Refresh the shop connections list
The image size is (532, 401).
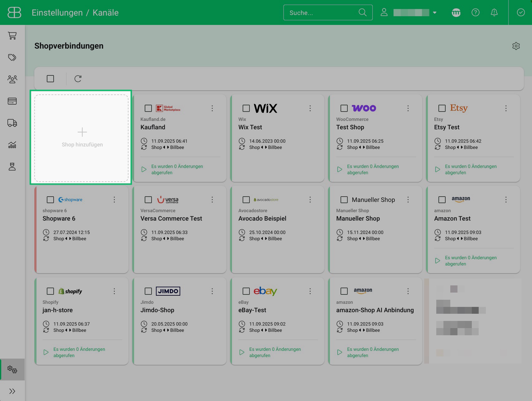point(78,79)
